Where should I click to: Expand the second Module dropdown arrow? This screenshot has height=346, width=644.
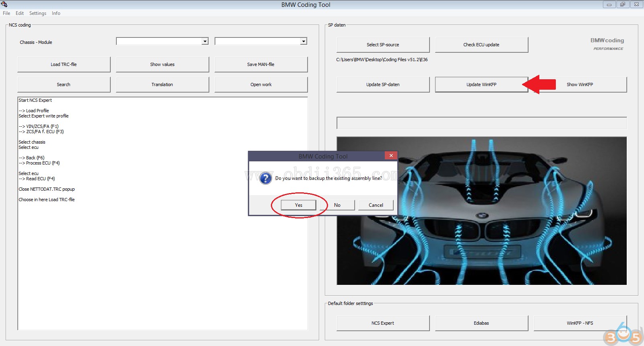click(303, 41)
